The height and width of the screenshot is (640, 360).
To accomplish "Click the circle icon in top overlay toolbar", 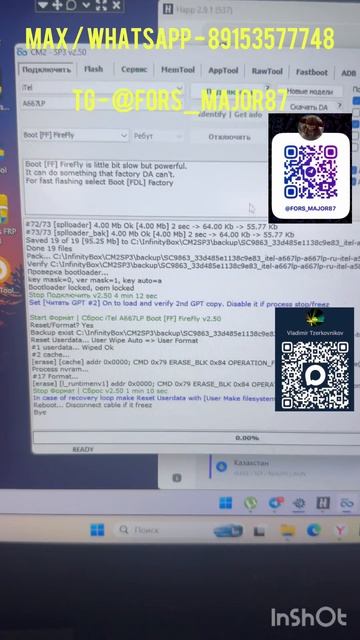I will click(71, 5).
